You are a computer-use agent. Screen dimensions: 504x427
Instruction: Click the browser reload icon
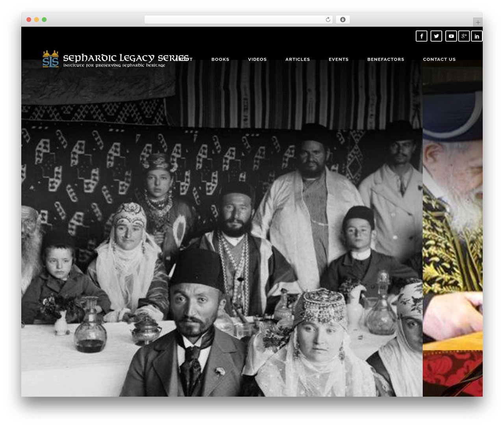(x=328, y=20)
